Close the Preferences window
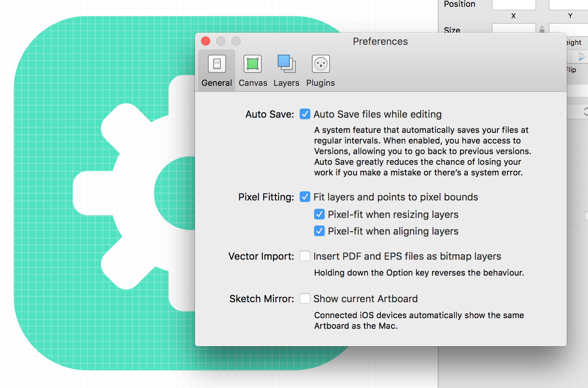Screen dimensions: 588x388 [x=206, y=41]
